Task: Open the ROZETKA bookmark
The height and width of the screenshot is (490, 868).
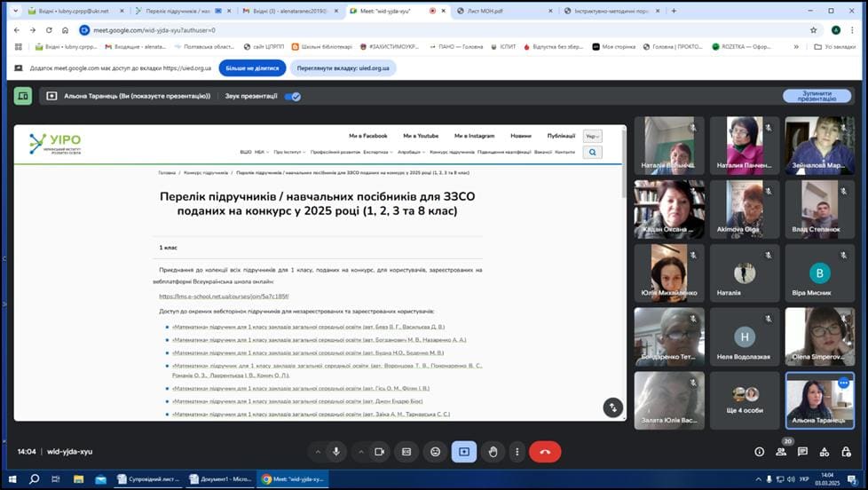Action: click(x=742, y=46)
